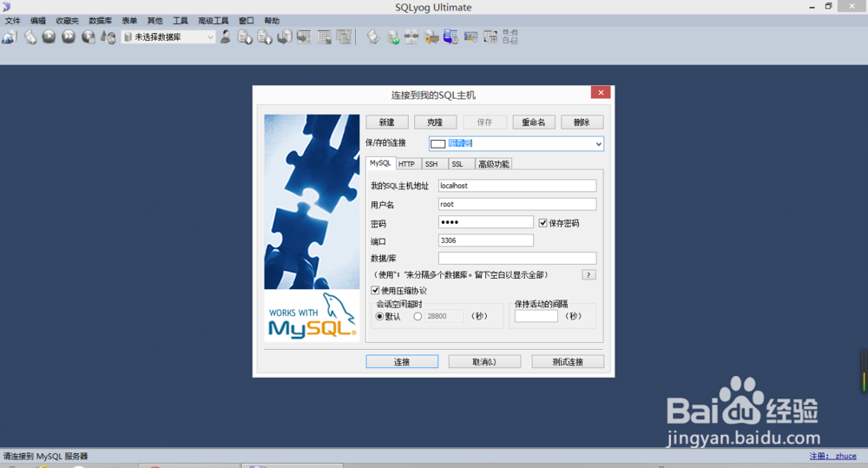Screen dimensions: 868x468
Task: Click the schema designer icon
Action: [510, 37]
